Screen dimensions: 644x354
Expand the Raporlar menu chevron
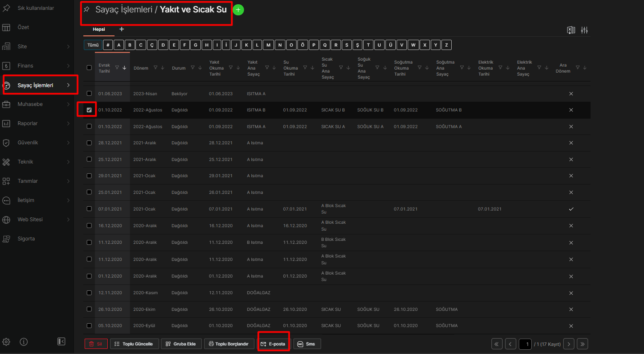click(68, 123)
